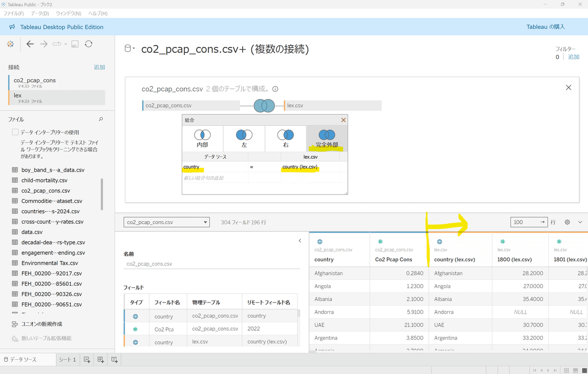Open the redo dropdown arrow in the toolbar
This screenshot has height=374, width=588.
[65, 44]
